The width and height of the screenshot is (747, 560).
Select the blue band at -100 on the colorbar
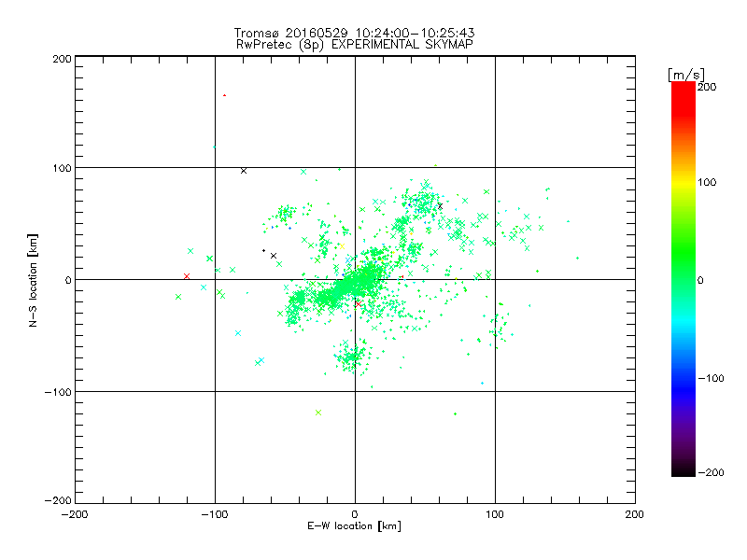(x=684, y=379)
